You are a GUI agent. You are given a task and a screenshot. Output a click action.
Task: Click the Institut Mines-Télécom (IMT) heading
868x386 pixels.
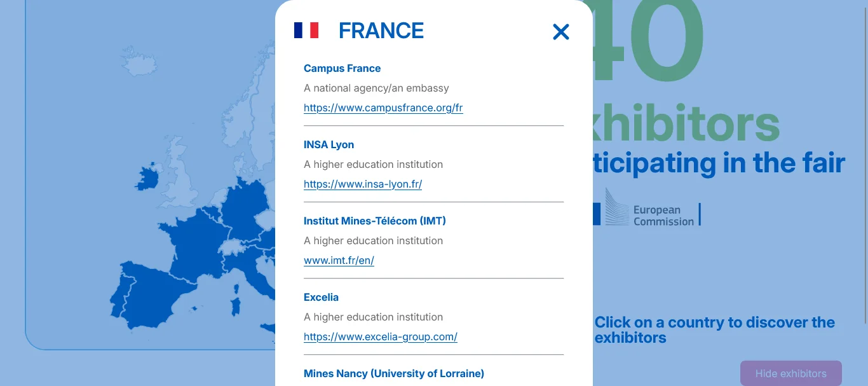click(374, 221)
